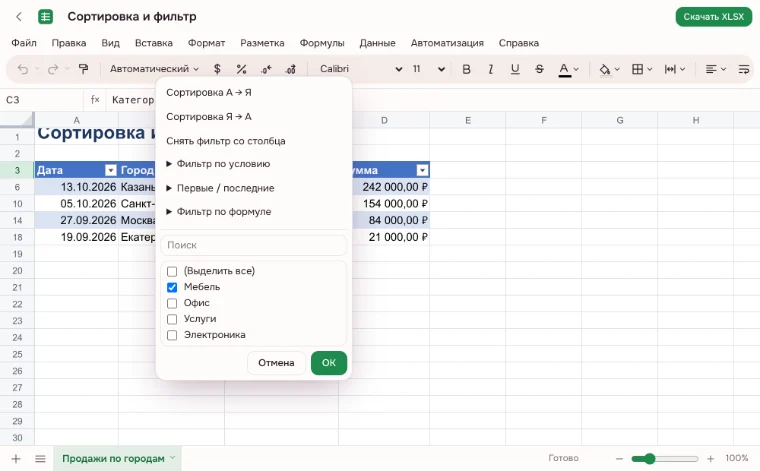
Task: Expand Фильтр по формуле
Action: [219, 212]
